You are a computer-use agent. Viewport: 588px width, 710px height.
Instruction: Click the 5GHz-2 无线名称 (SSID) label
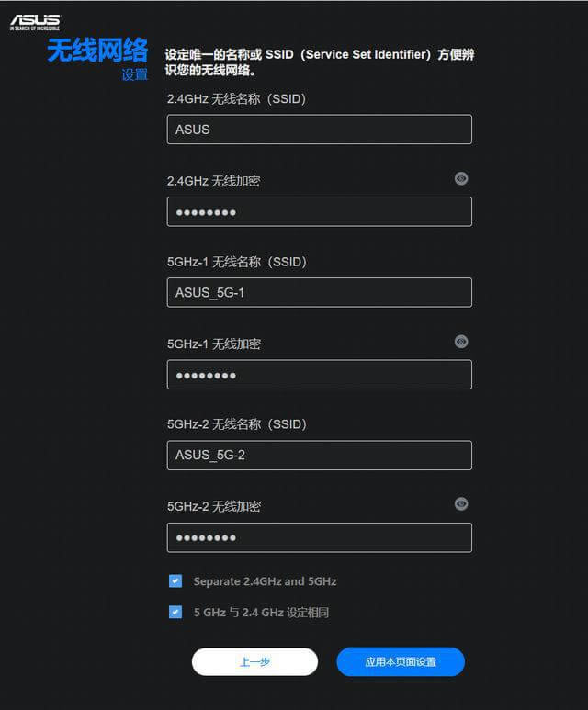[x=237, y=424]
